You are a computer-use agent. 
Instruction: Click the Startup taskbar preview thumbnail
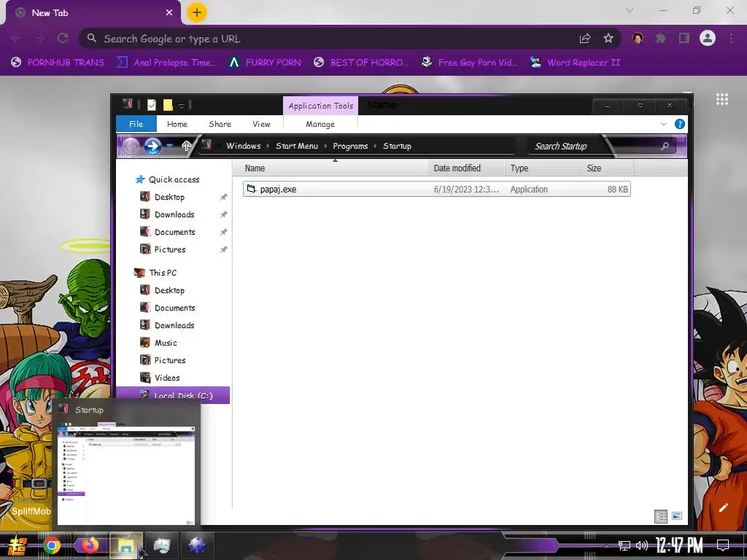[126, 474]
